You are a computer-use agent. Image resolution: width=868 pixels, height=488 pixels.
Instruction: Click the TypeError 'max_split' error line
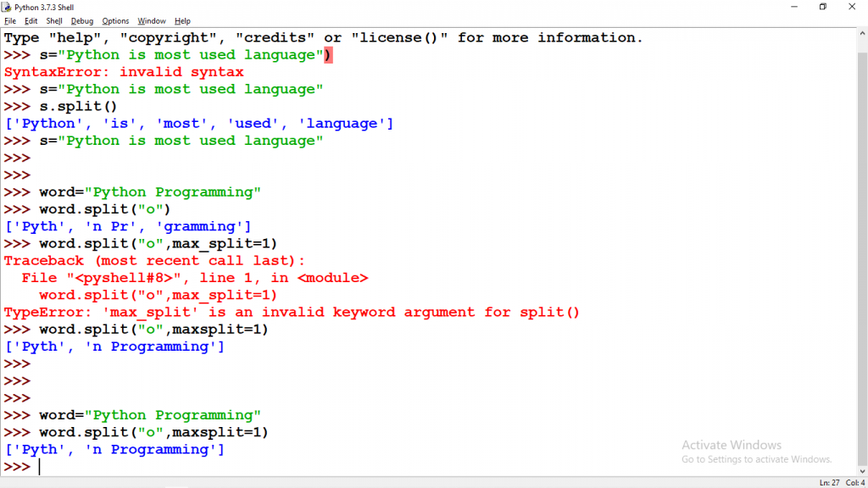292,312
